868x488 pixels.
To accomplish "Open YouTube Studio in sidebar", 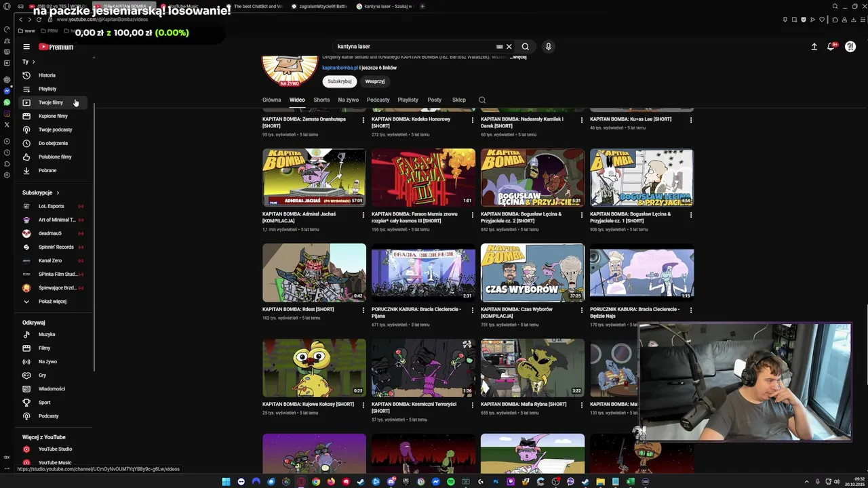I will click(54, 449).
